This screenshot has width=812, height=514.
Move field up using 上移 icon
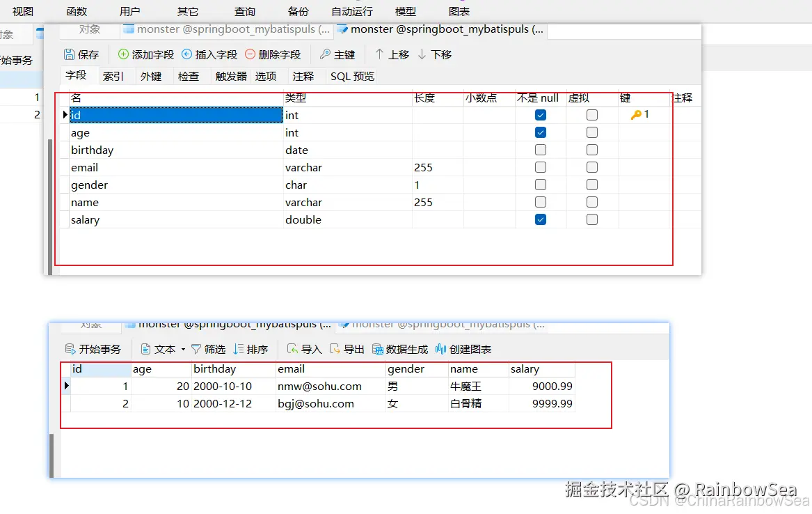pyautogui.click(x=390, y=54)
